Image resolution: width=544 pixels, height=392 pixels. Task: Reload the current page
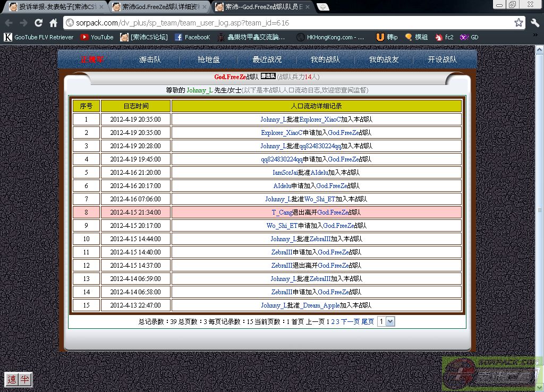(x=38, y=23)
